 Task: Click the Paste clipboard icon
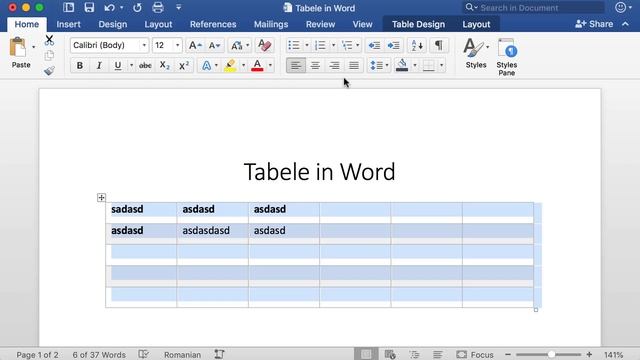tap(18, 47)
